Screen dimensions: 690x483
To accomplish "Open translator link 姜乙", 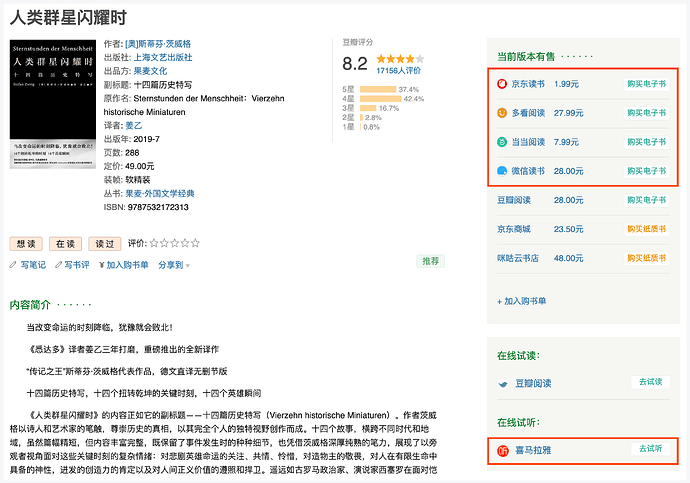I will [134, 125].
